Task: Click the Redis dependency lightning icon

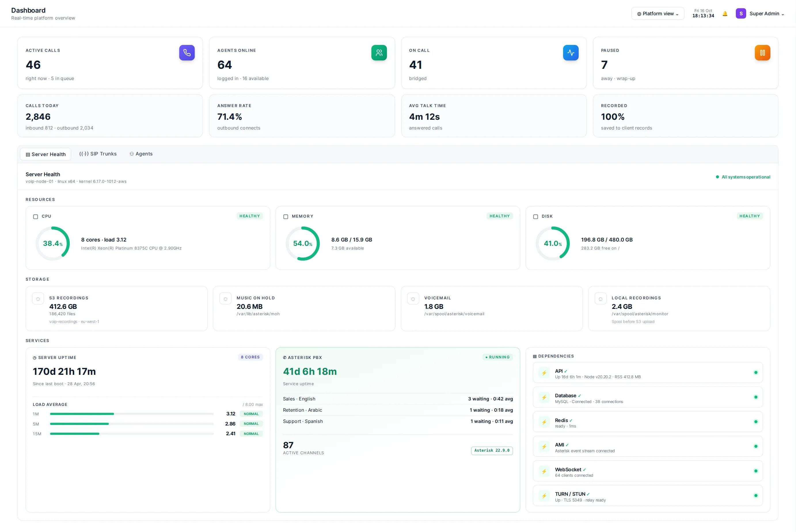Action: [x=544, y=422]
